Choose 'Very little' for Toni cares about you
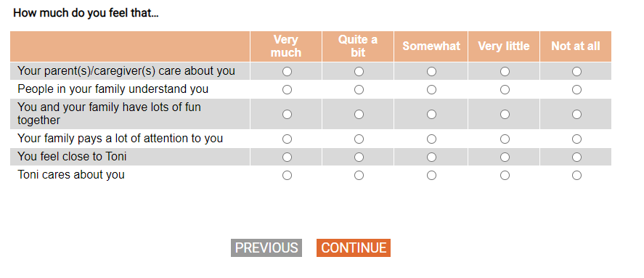Viewport: 644px width, 278px height. click(x=505, y=176)
